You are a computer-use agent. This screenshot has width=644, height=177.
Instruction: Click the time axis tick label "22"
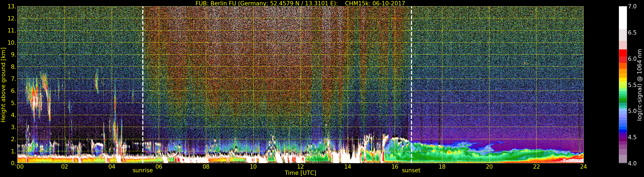pos(536,167)
